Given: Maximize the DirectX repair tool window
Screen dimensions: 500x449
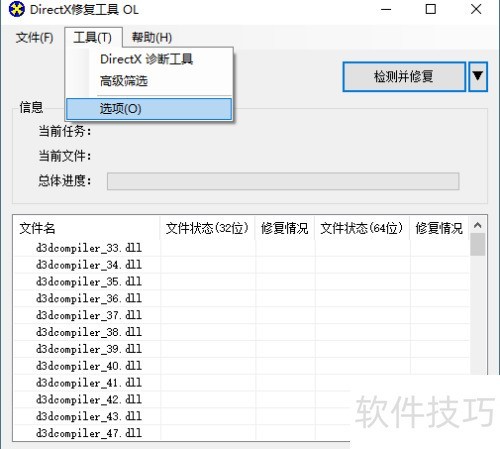Looking at the screenshot, I should click(x=431, y=9).
